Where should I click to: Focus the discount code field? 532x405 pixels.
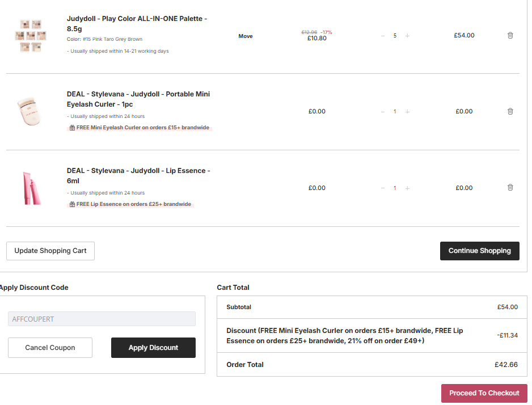(102, 319)
